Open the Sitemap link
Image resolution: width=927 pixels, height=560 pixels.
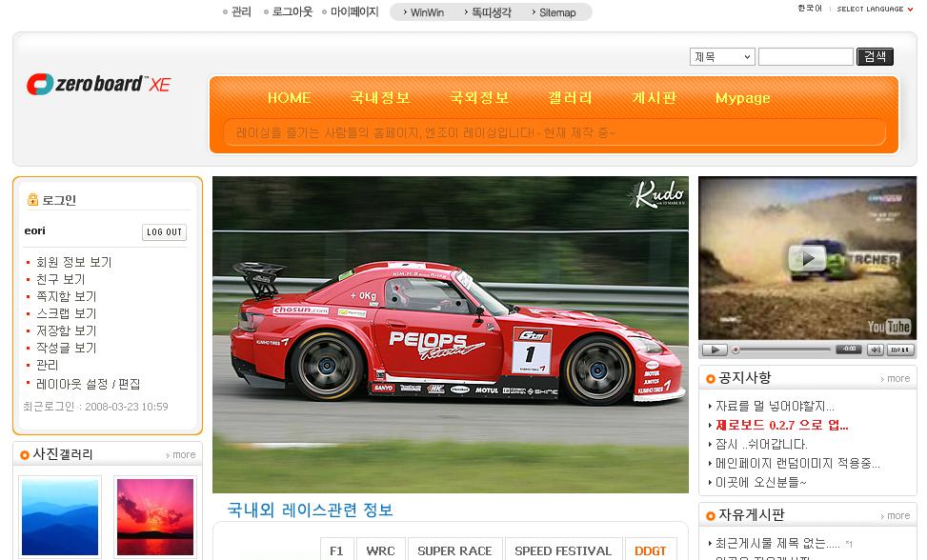(557, 12)
